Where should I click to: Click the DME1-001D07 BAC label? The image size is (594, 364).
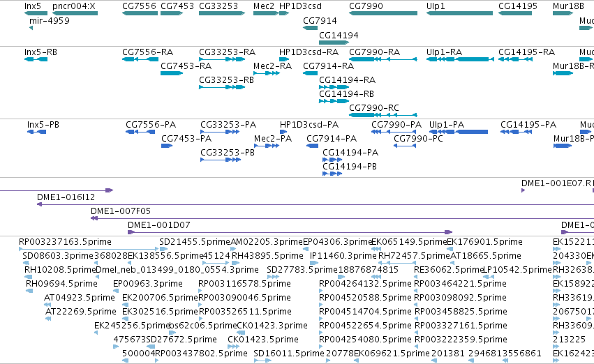[158, 225]
